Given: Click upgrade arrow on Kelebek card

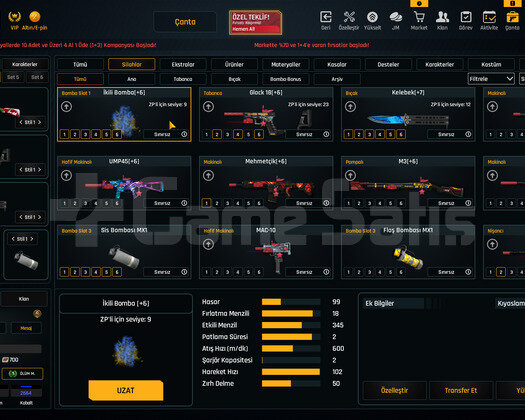Looking at the screenshot, I should tap(350, 107).
